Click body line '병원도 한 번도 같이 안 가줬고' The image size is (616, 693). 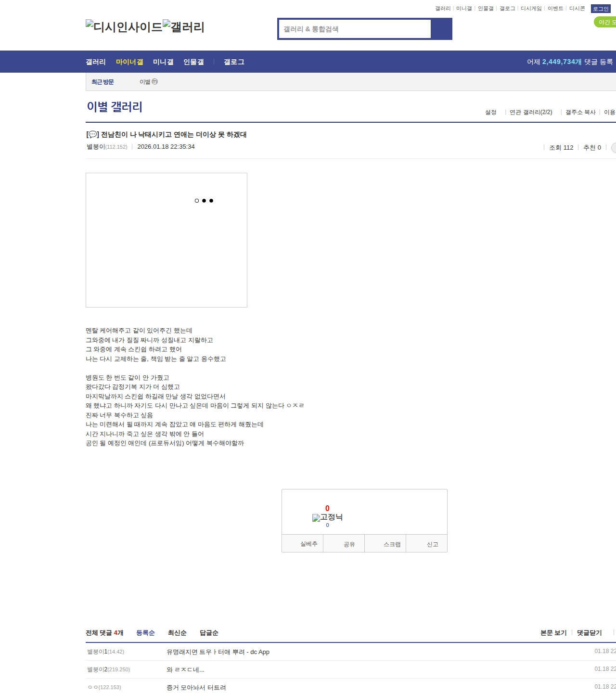point(128,378)
